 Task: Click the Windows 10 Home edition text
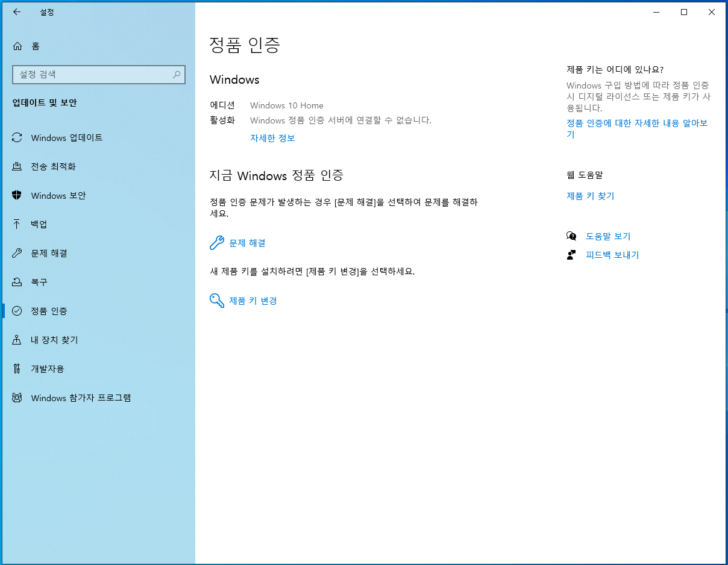pyautogui.click(x=287, y=105)
